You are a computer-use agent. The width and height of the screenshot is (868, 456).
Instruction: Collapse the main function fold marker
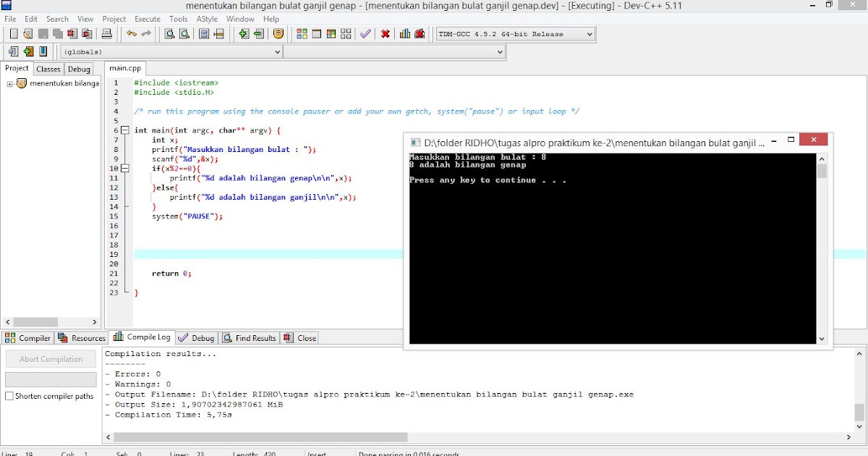124,130
